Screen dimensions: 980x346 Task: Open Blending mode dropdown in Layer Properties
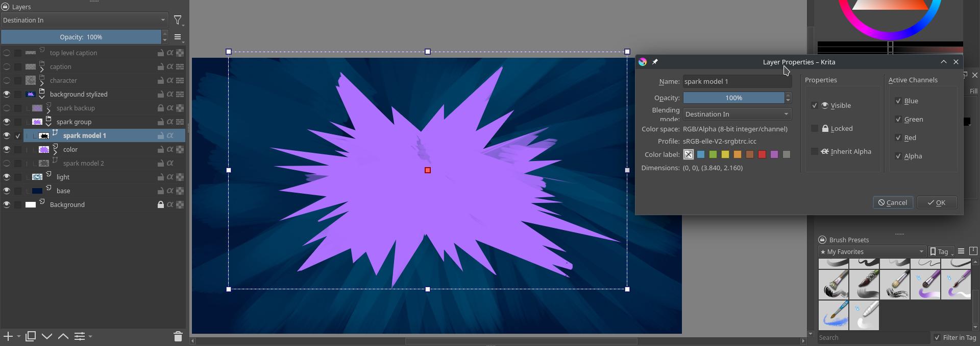click(737, 114)
